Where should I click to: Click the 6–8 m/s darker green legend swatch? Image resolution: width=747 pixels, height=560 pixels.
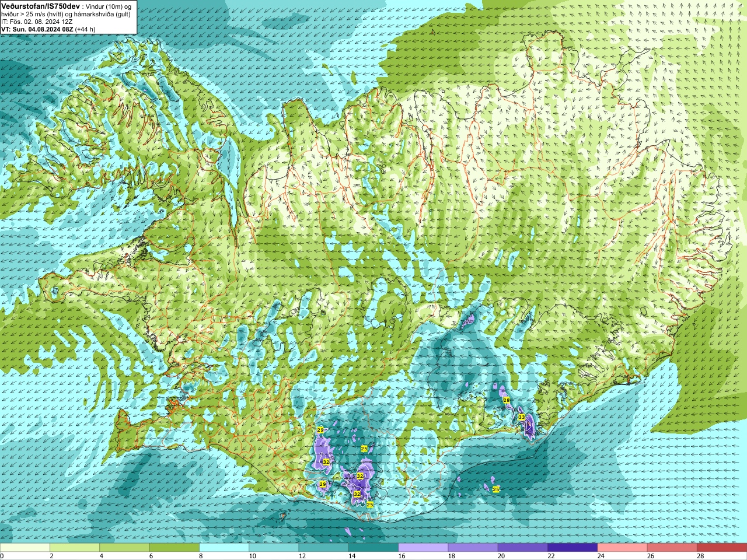pos(174,548)
